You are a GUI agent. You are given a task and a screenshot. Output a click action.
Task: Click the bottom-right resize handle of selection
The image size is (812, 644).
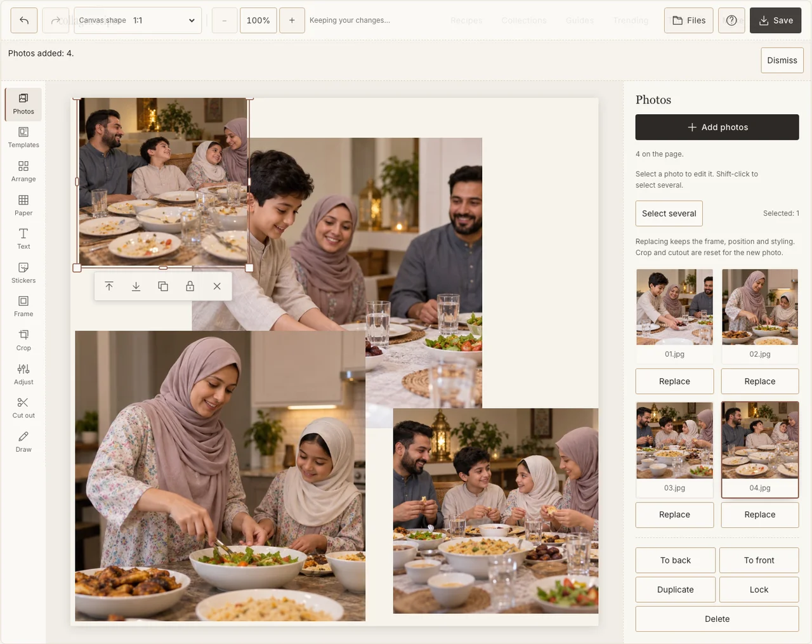click(x=249, y=268)
